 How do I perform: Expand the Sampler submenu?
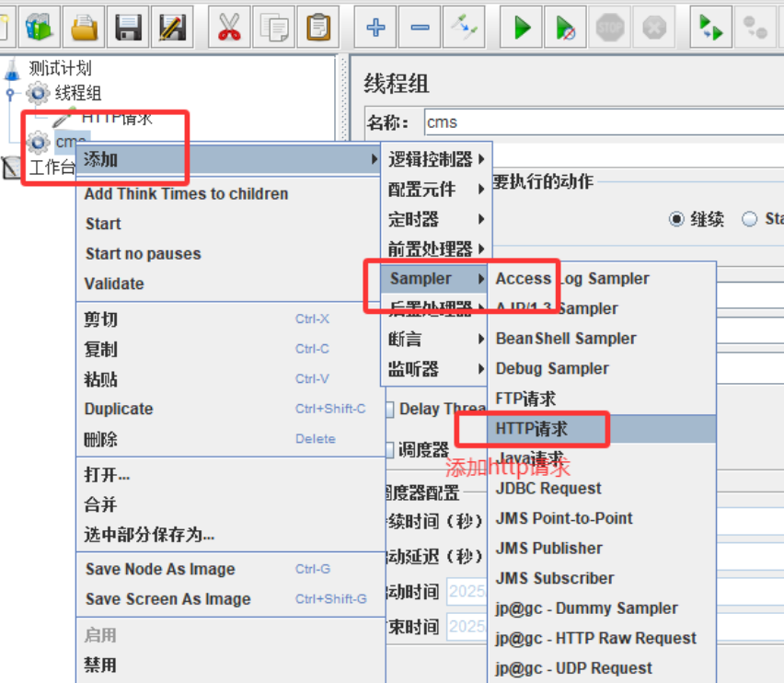434,279
